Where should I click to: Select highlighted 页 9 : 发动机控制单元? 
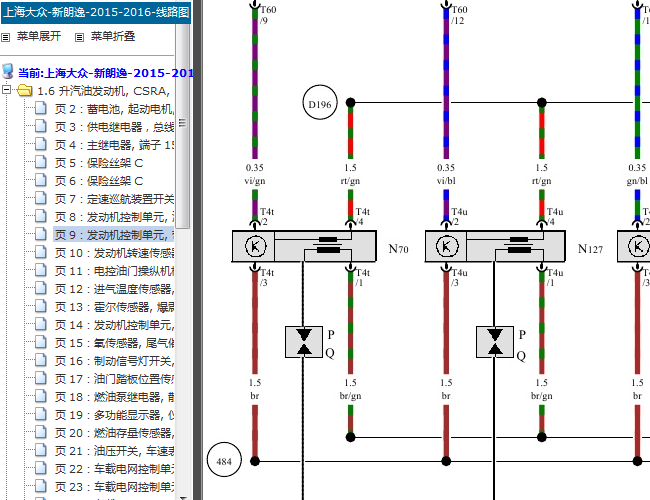114,235
